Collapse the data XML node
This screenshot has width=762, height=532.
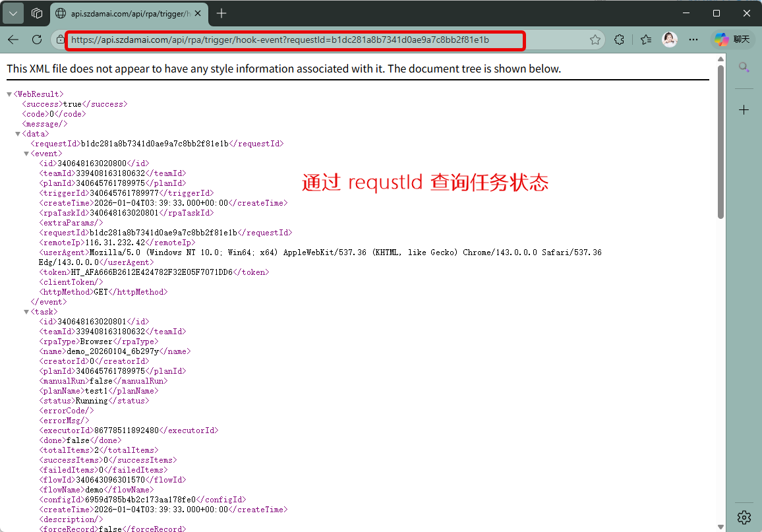[x=18, y=134]
